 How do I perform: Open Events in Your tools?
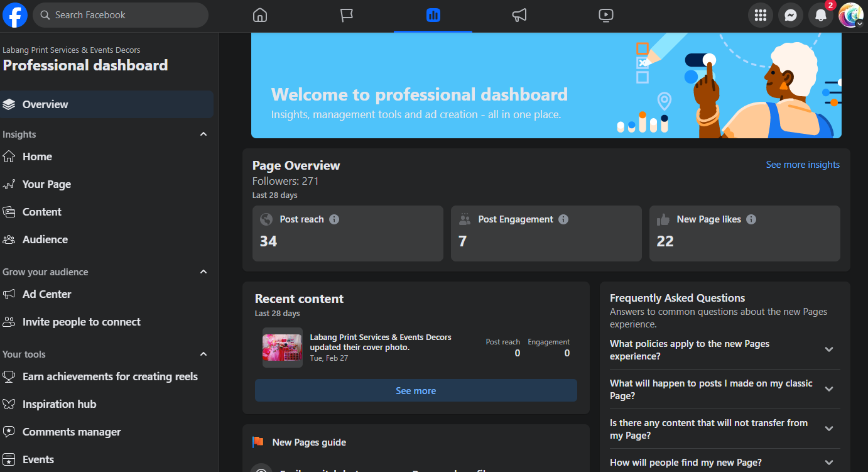coord(107,459)
